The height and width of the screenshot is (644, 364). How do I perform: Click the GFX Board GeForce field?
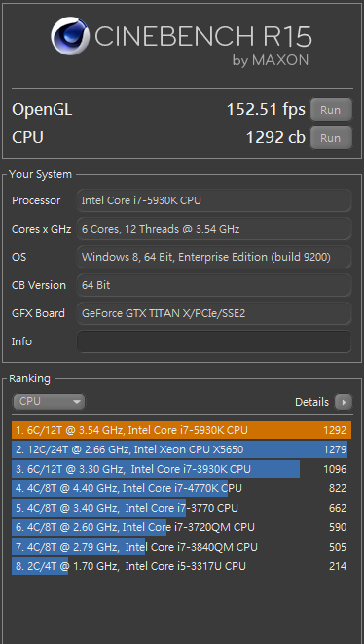(214, 313)
